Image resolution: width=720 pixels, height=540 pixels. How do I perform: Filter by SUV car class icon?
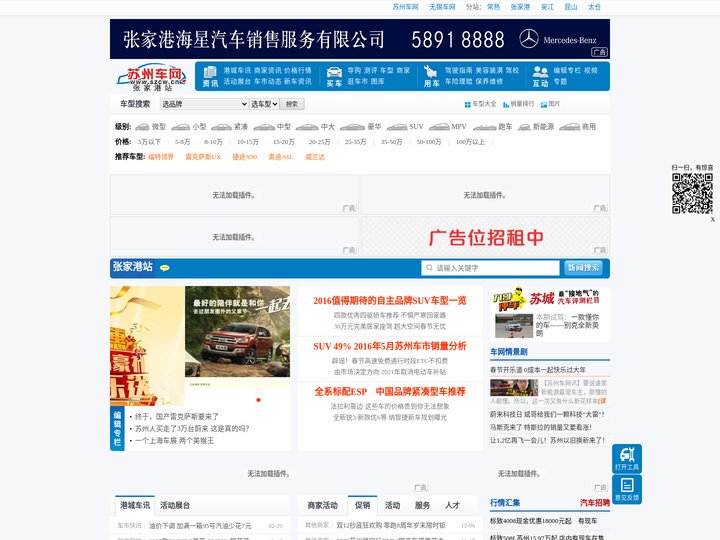pos(397,127)
